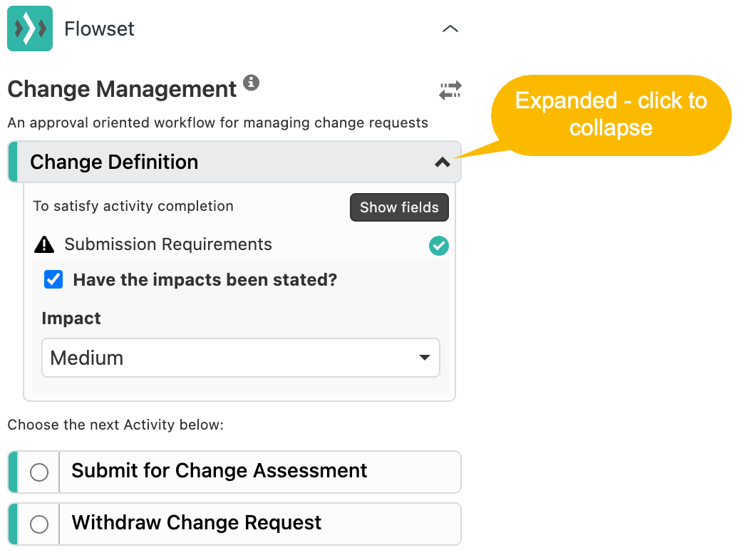
Task: Click the Change Definition header title
Action: pos(114,162)
